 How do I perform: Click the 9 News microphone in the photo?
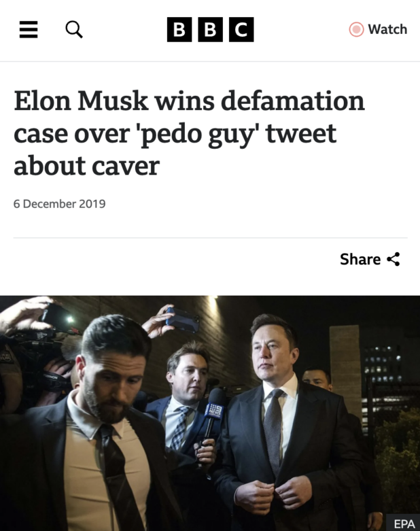point(215,407)
